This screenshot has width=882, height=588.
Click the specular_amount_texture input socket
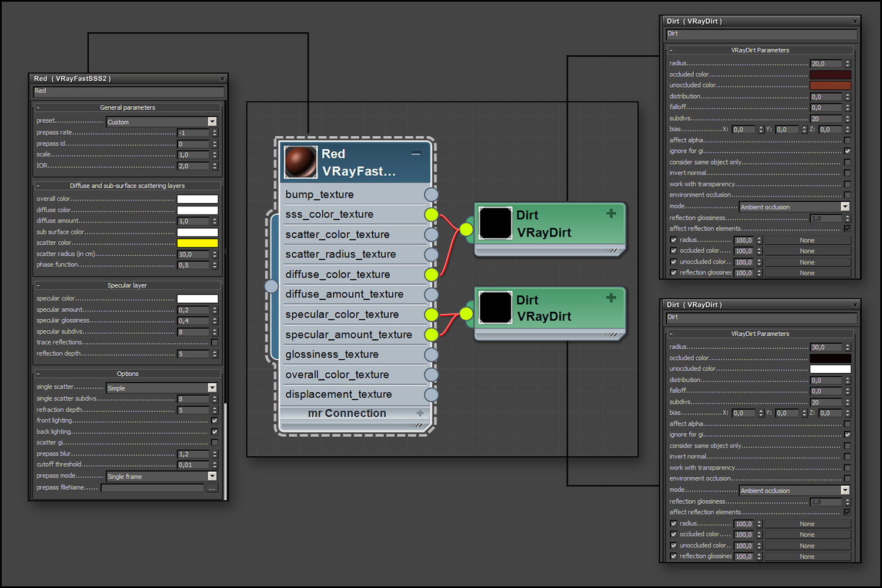pos(431,335)
